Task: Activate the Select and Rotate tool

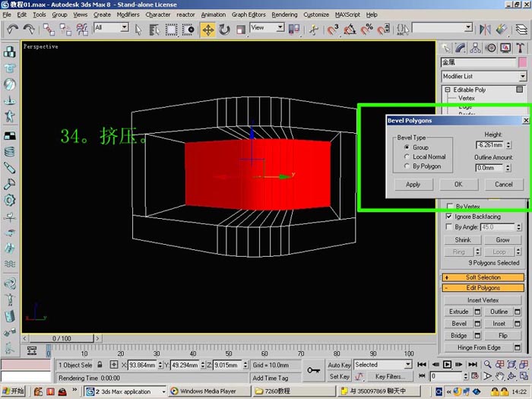Action: click(224, 30)
